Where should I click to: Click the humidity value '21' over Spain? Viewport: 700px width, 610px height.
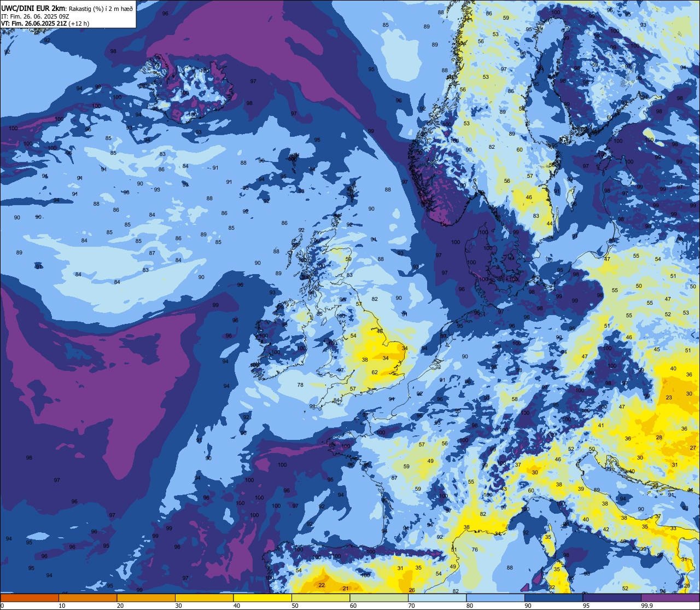pos(345,589)
